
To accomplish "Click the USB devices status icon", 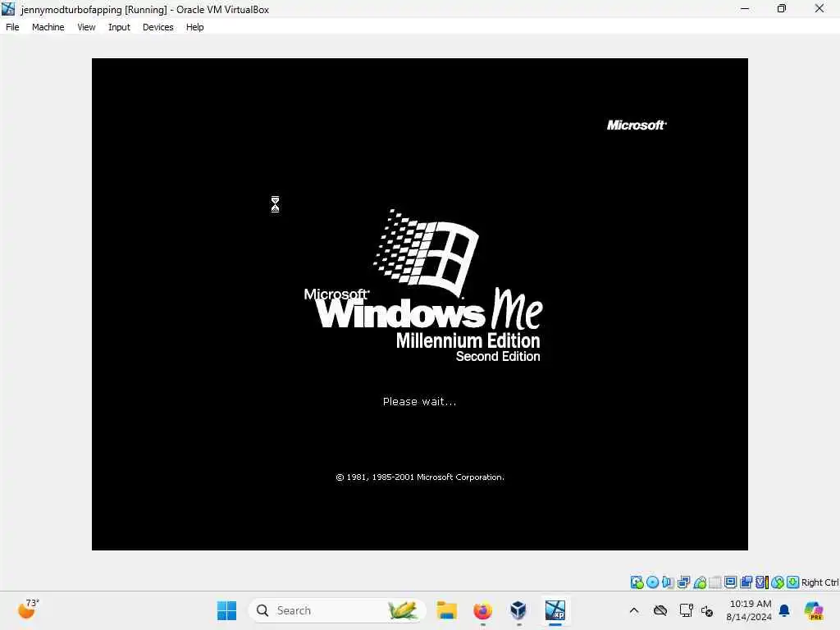I will [699, 582].
